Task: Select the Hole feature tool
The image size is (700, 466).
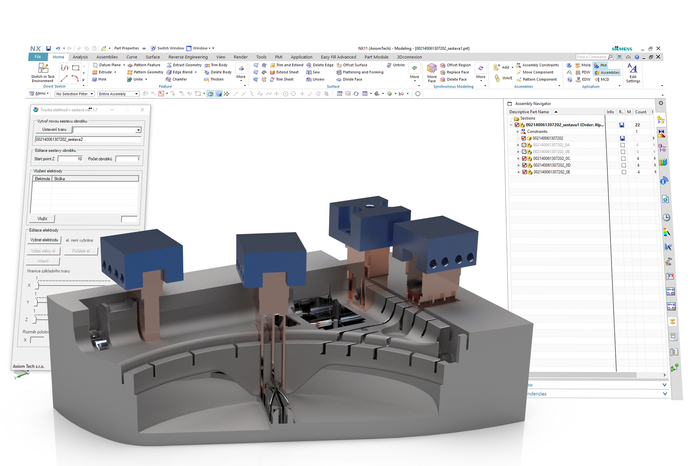Action: (x=100, y=79)
